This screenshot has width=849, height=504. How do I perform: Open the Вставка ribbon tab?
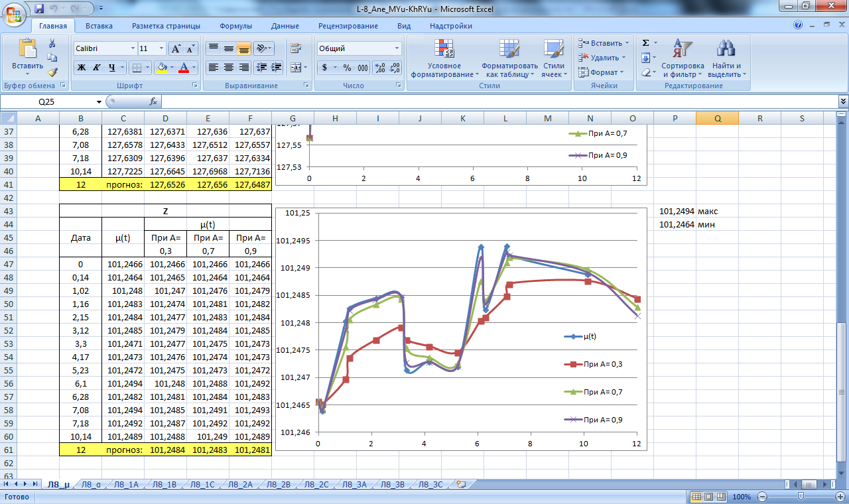[x=99, y=26]
